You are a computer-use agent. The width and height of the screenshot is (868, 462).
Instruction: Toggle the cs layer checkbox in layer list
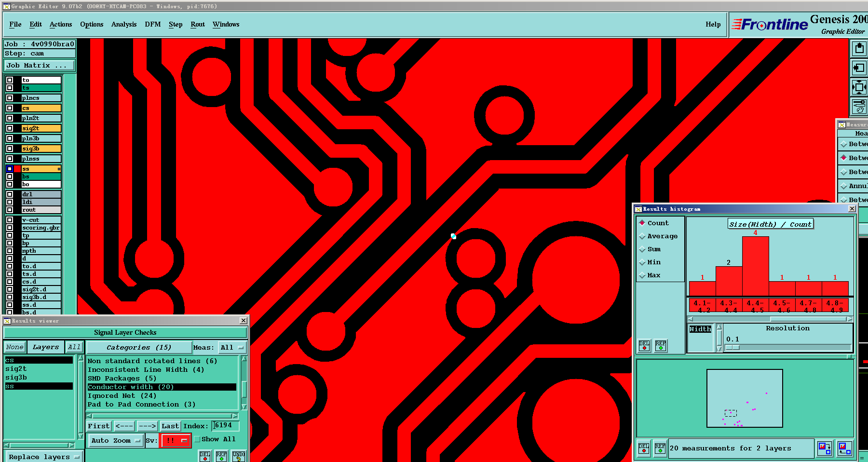[x=10, y=108]
